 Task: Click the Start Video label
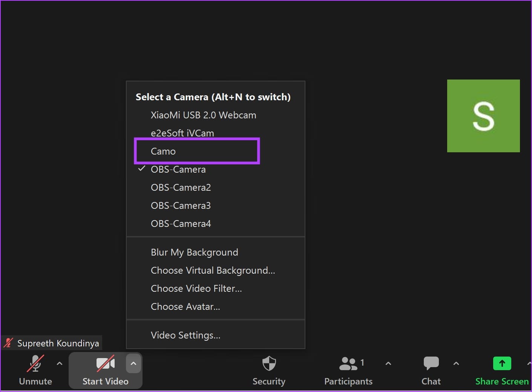coord(106,381)
